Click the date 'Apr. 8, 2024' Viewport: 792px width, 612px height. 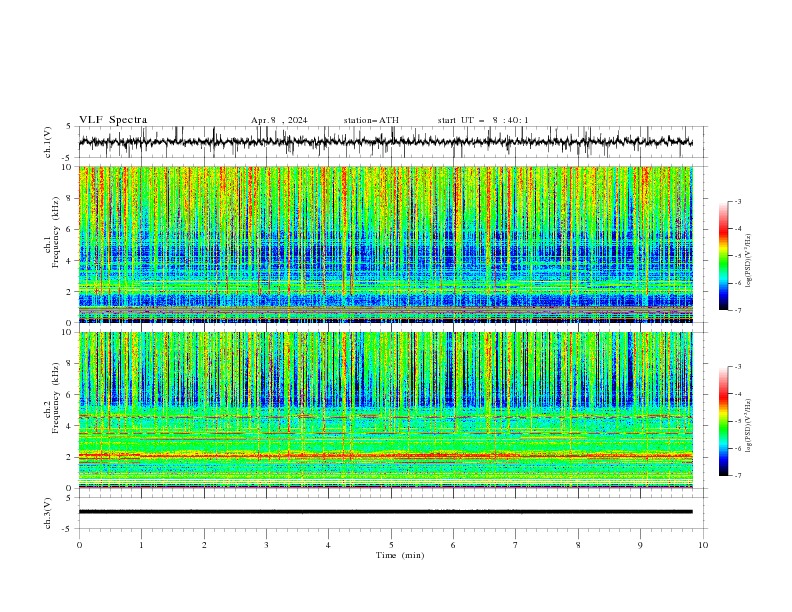coord(279,120)
